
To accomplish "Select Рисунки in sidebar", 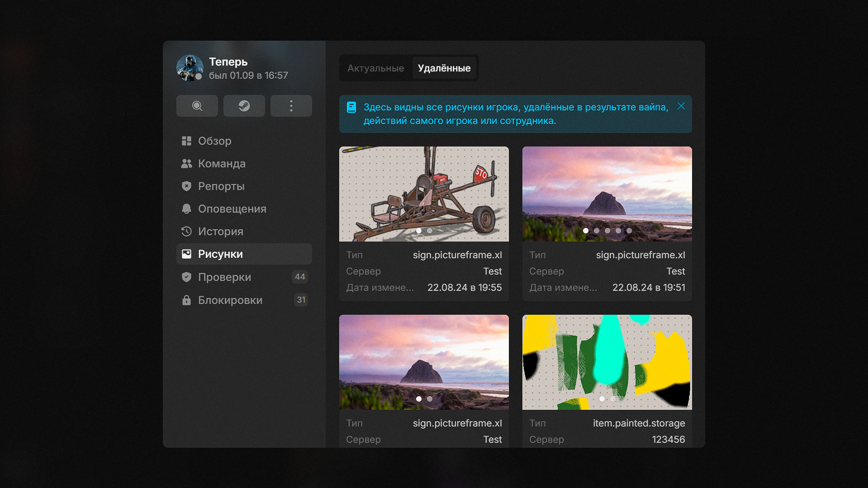I will coord(244,254).
